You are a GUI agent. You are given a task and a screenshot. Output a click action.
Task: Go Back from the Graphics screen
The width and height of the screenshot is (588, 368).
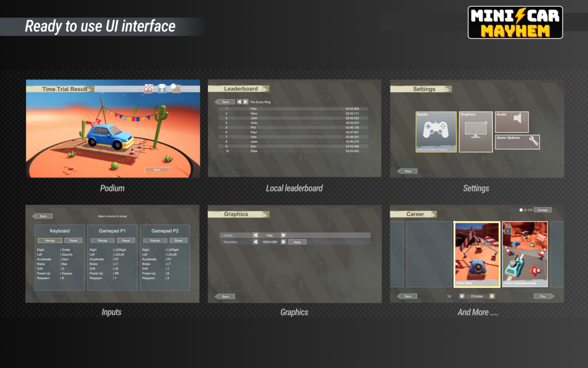[x=225, y=297]
